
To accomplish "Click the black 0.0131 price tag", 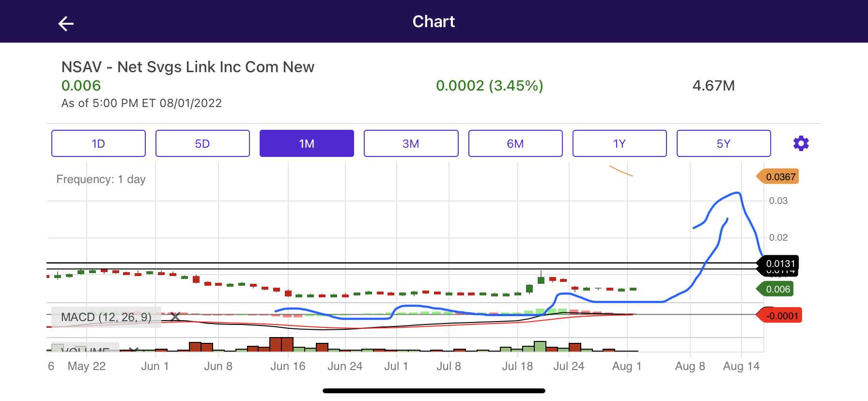I will tap(777, 263).
